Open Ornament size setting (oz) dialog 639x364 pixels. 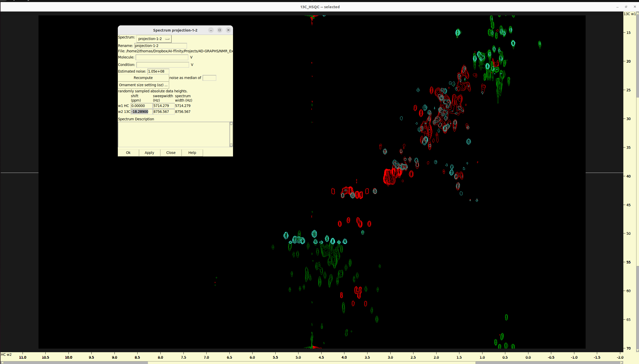coord(143,85)
